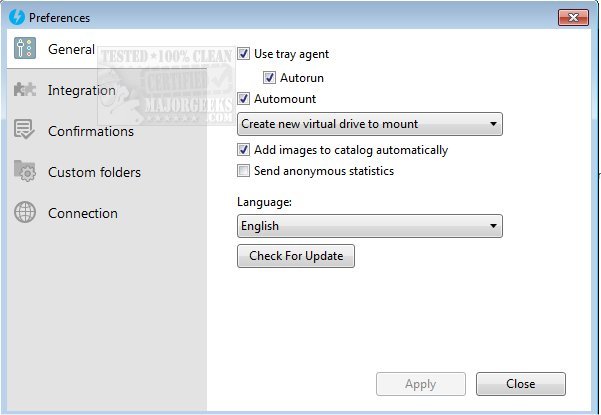601x415 pixels.
Task: Click the Close button at bottom
Action: click(520, 384)
